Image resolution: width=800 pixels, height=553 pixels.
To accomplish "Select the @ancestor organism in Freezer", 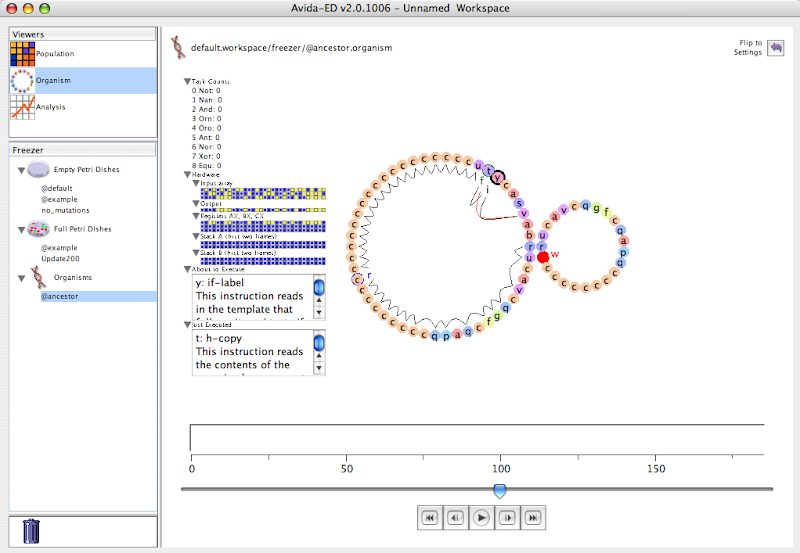I will pos(61,296).
